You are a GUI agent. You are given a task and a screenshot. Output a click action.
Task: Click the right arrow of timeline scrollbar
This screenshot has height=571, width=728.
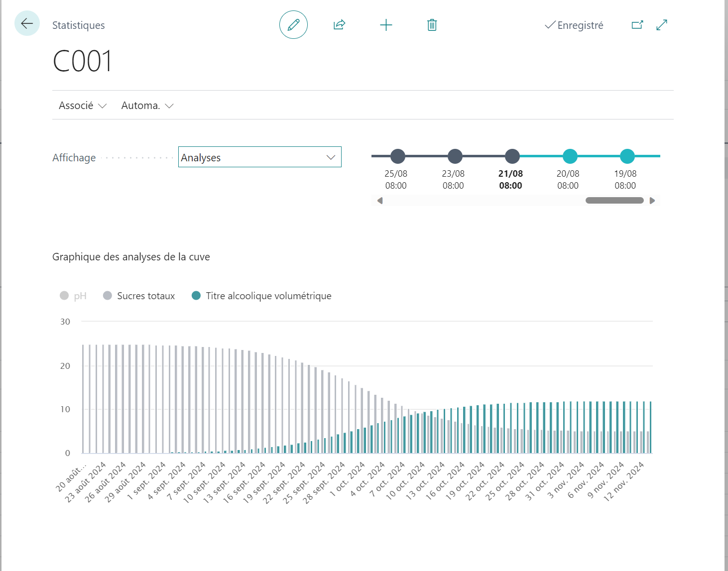(x=652, y=201)
